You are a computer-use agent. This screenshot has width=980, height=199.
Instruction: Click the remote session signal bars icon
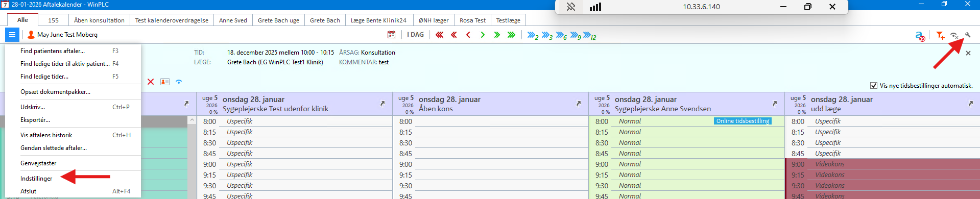[x=595, y=7]
